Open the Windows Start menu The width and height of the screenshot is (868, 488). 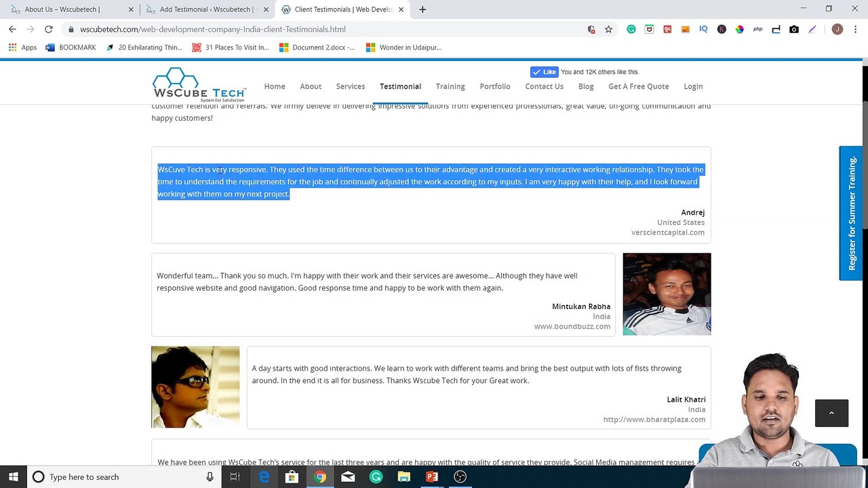(x=13, y=477)
